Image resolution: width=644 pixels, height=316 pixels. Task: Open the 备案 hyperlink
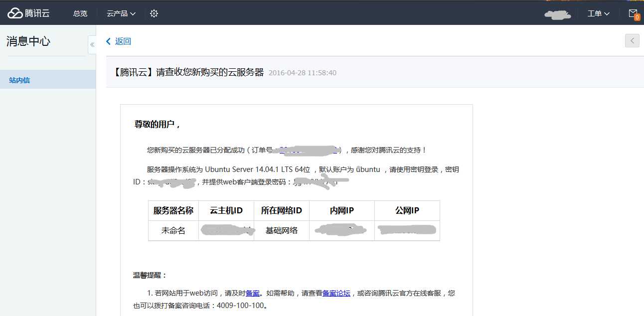(252, 293)
